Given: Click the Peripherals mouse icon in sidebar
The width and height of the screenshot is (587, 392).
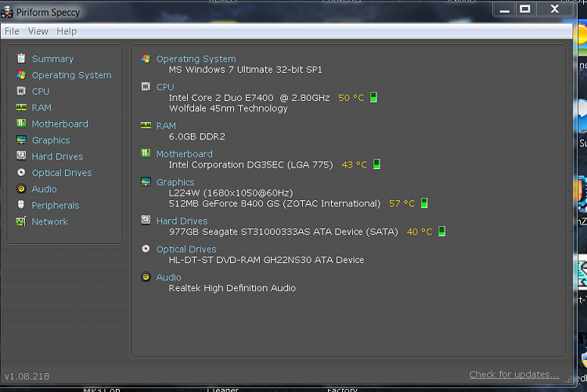Looking at the screenshot, I should pos(21,204).
